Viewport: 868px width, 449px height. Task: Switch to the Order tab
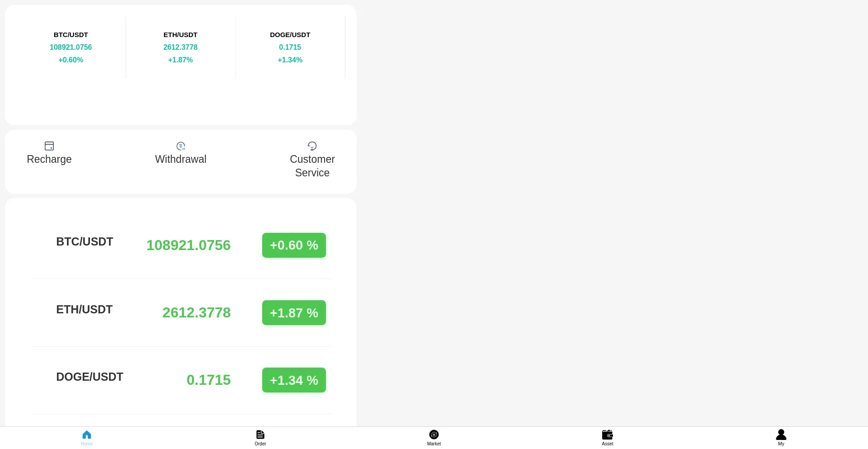coord(260,444)
